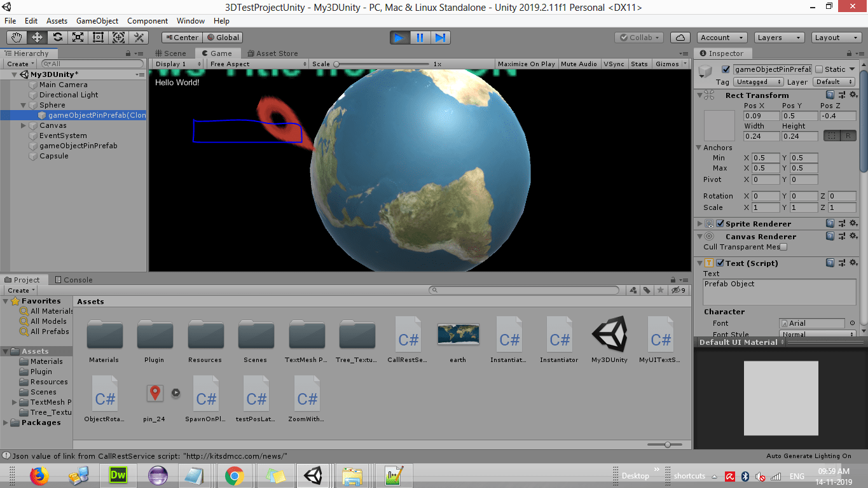This screenshot has width=868, height=488.
Task: Open anchor presets box
Action: tap(719, 125)
